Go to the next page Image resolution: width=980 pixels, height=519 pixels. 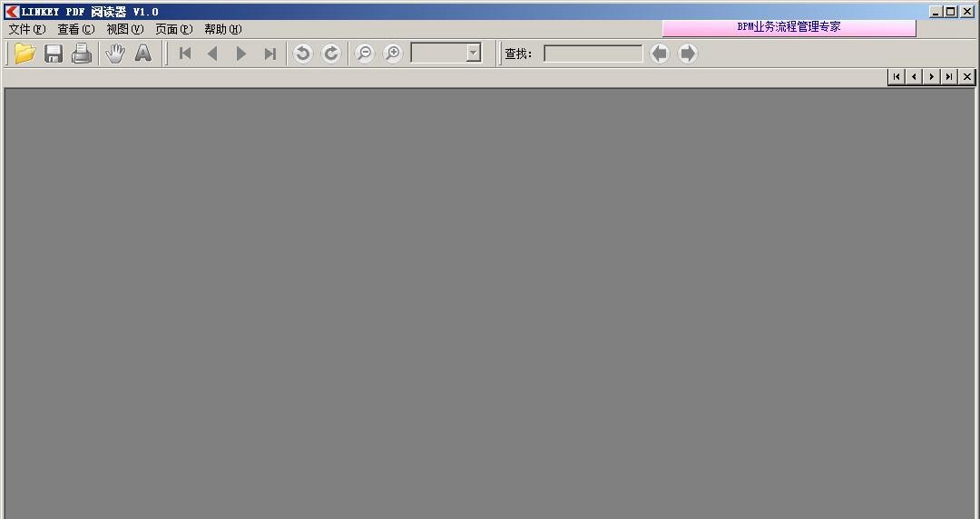click(241, 54)
